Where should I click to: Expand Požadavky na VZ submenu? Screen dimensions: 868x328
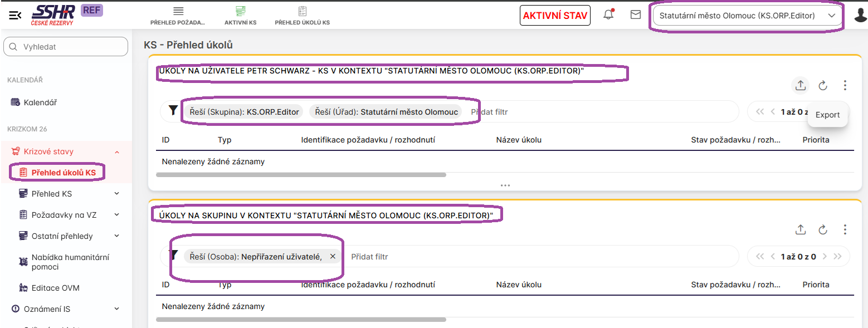click(x=117, y=215)
